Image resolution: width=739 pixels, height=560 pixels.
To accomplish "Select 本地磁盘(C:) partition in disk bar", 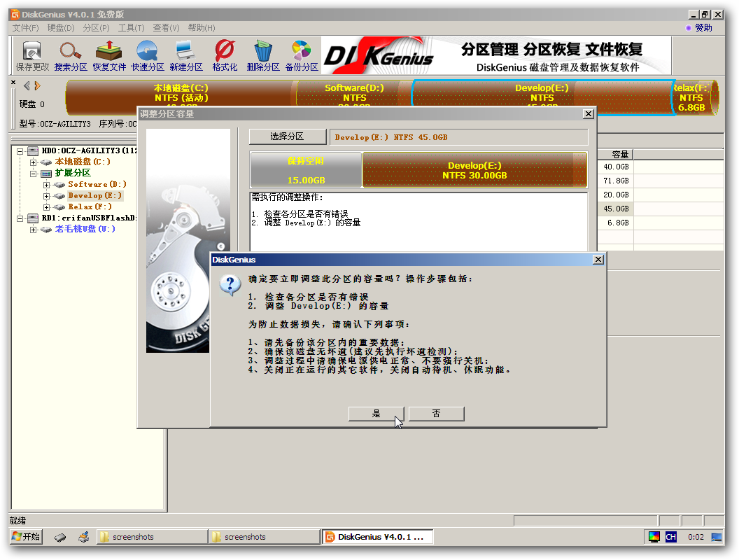I will pos(181,93).
